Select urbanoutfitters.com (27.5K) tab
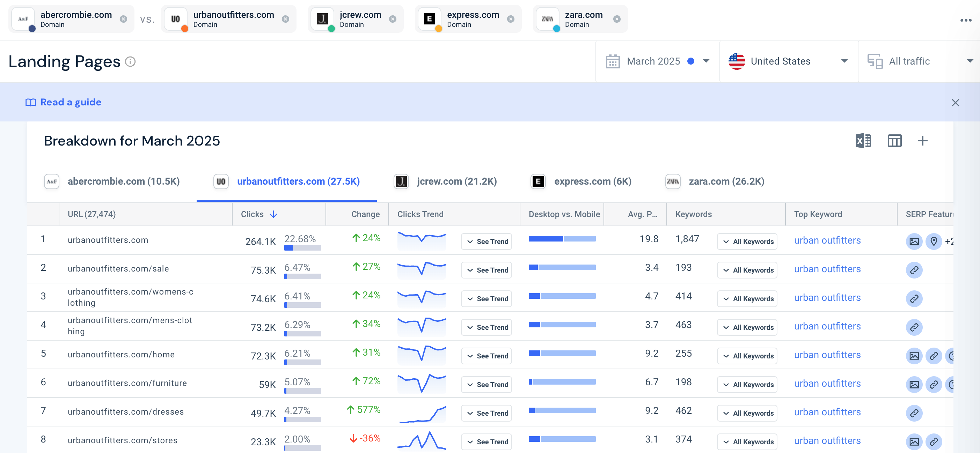The image size is (980, 453). point(286,182)
